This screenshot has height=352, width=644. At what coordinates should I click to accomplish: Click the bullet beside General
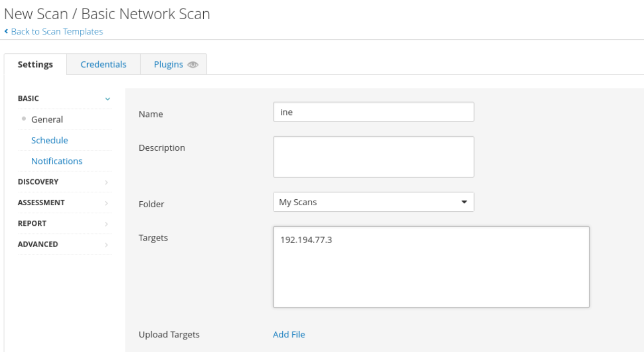[23, 119]
